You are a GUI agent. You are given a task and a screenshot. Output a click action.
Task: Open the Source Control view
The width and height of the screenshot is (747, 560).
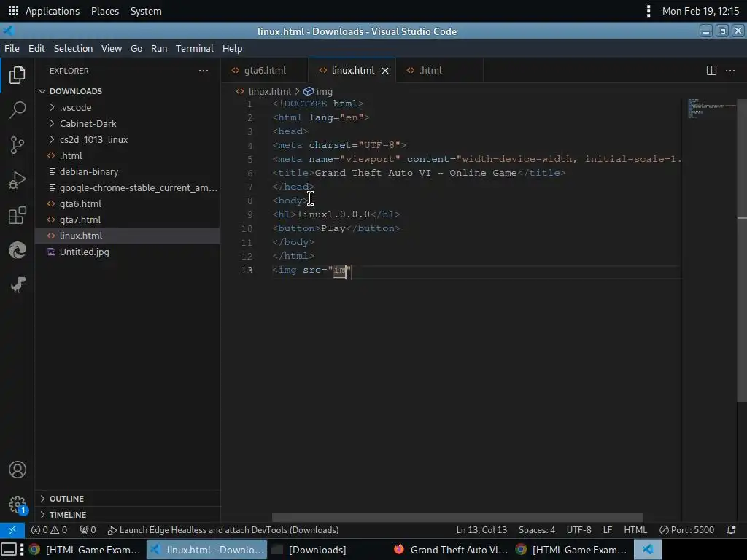point(18,145)
